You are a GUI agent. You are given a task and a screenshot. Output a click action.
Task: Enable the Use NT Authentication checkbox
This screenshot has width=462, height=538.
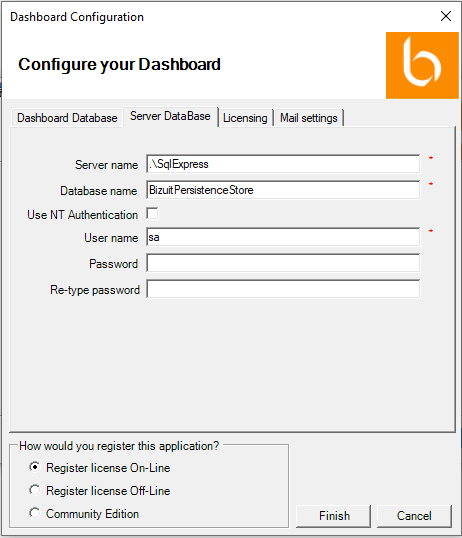[152, 213]
